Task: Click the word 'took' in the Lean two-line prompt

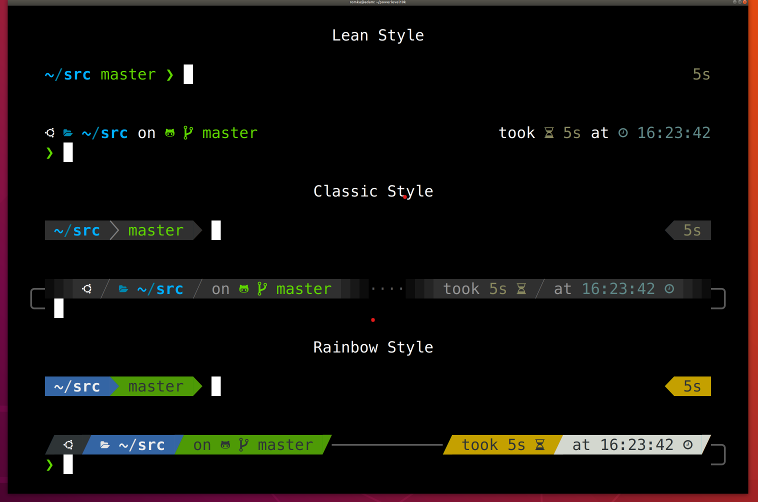Action: (x=517, y=133)
